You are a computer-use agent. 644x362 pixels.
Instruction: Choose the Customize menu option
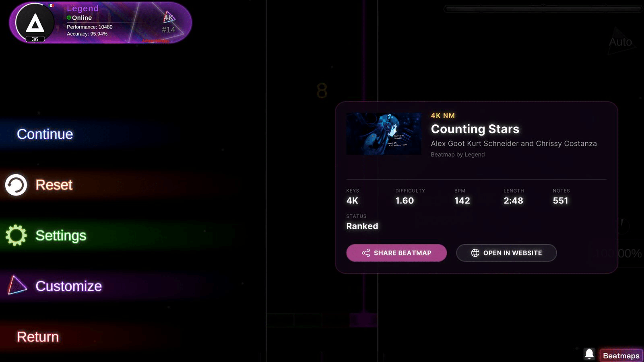[x=68, y=286]
